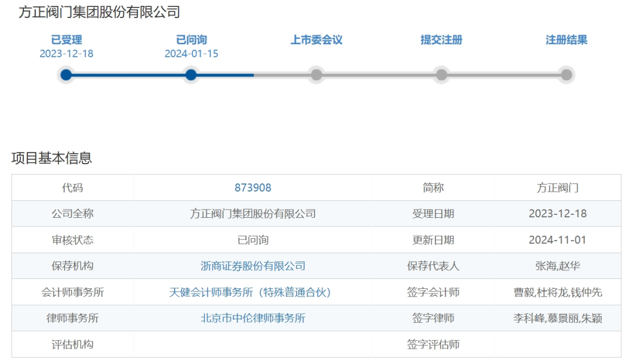Image resolution: width=629 pixels, height=364 pixels.
Task: Click the 张海,赵华 representatives cell
Action: point(557,266)
